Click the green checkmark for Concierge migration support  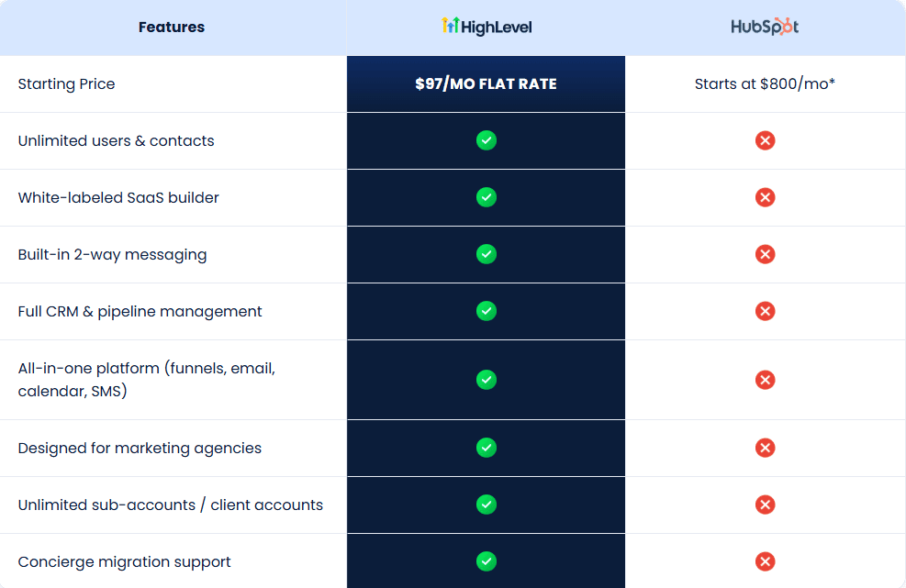(x=486, y=562)
